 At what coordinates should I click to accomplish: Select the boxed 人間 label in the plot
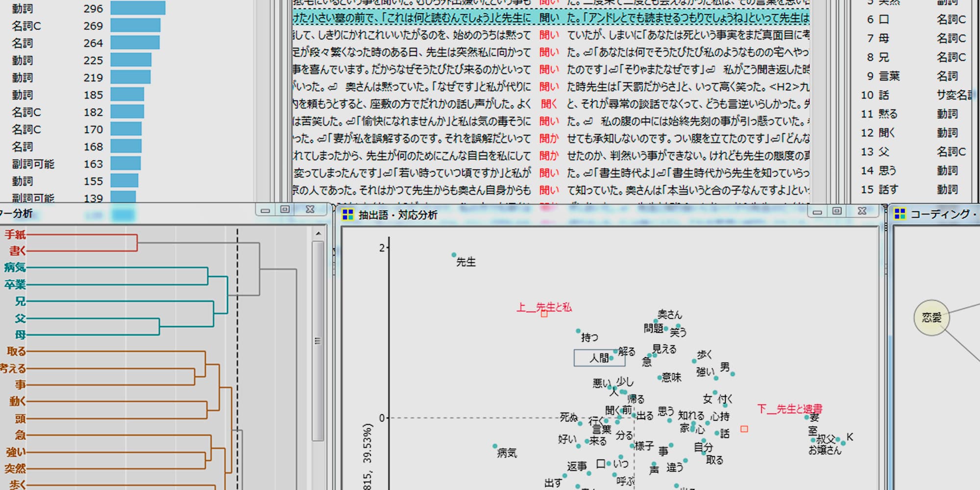pyautogui.click(x=599, y=358)
